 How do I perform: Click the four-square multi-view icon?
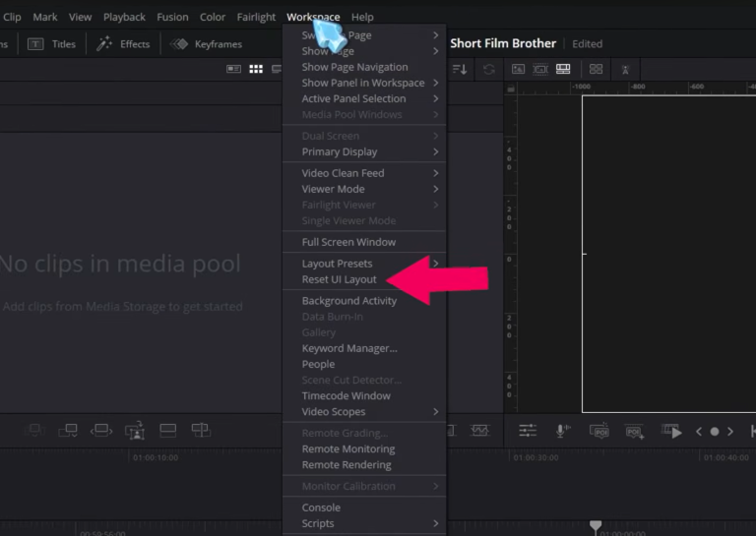(596, 70)
